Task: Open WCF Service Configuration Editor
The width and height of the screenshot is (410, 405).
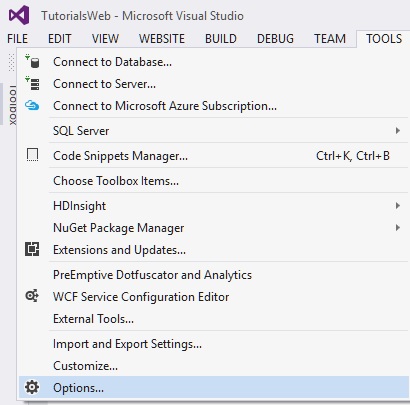Action: 213,297
